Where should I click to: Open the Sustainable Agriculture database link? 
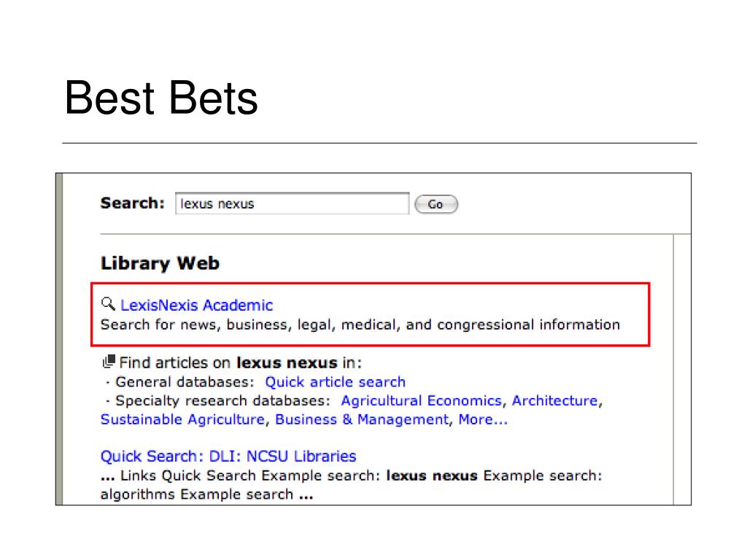(x=182, y=419)
